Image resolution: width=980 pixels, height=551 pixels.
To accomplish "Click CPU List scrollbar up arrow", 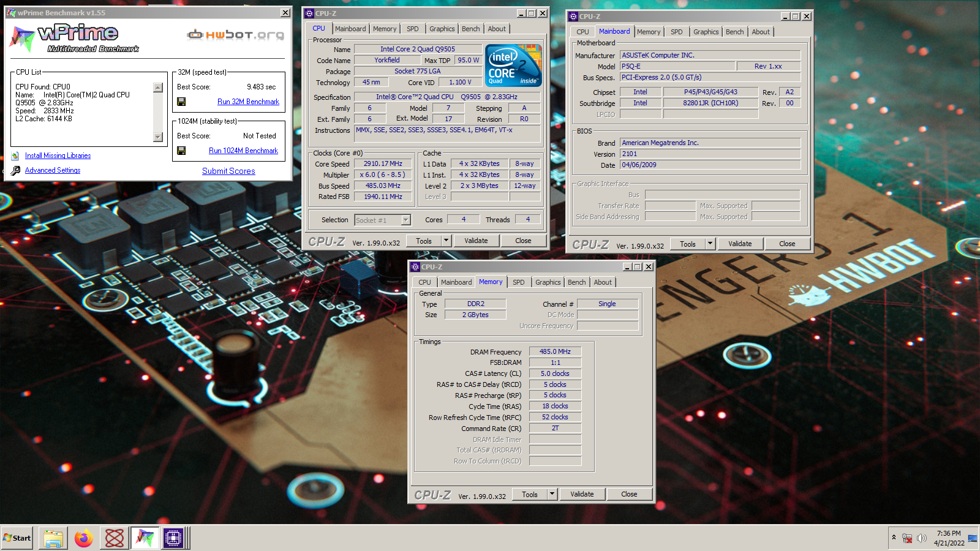I will [158, 88].
